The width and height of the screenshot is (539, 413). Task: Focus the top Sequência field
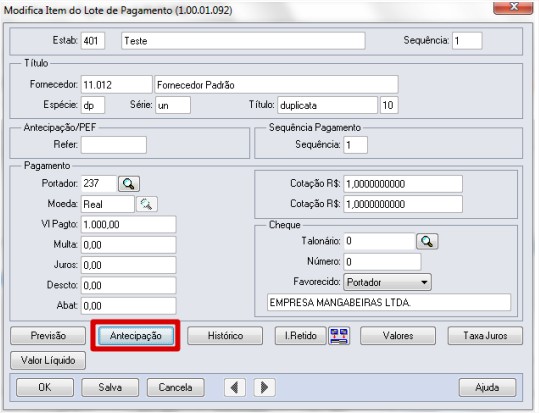(467, 41)
